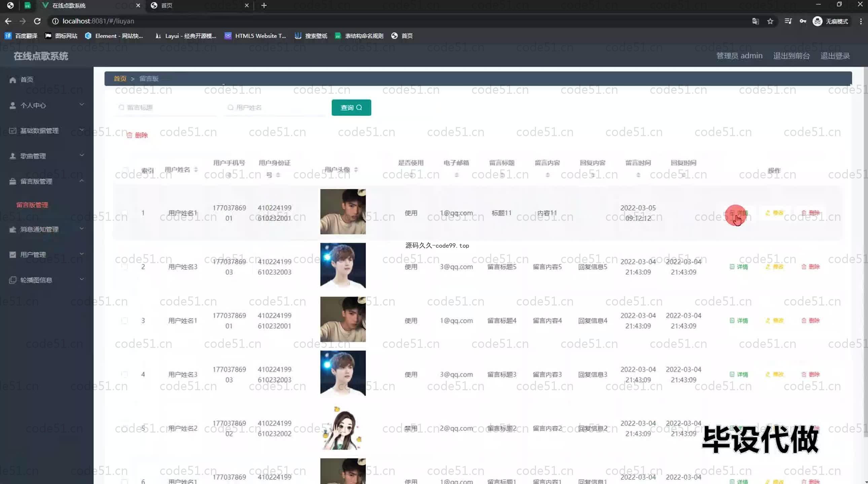Screen dimensions: 868x484
Task: Sort table by 用户姓名 column arrows
Action: [196, 170]
